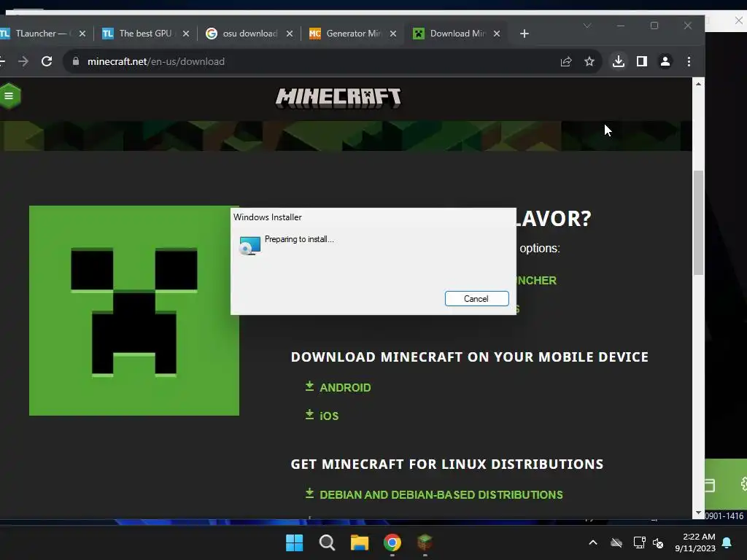Image resolution: width=747 pixels, height=560 pixels.
Task: Open the clock showing 2:22 AM
Action: (x=695, y=542)
